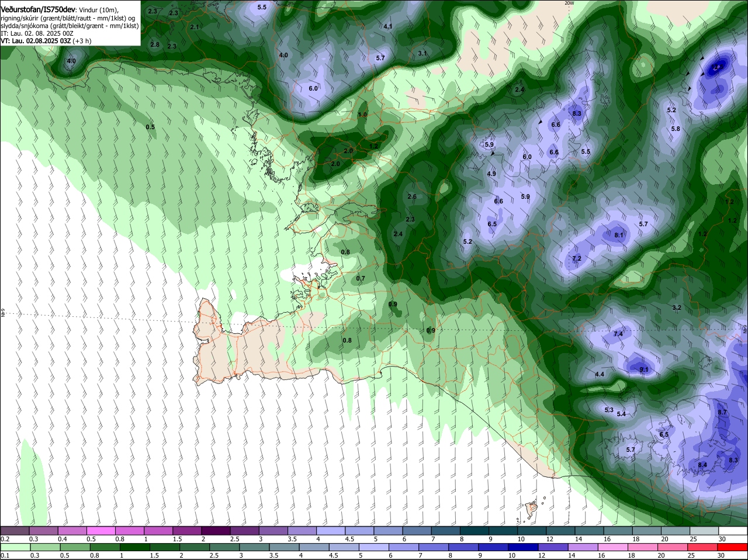Pick the white swatch ending the snow legend
Viewport: 748px width, 560px height.
tap(733, 531)
